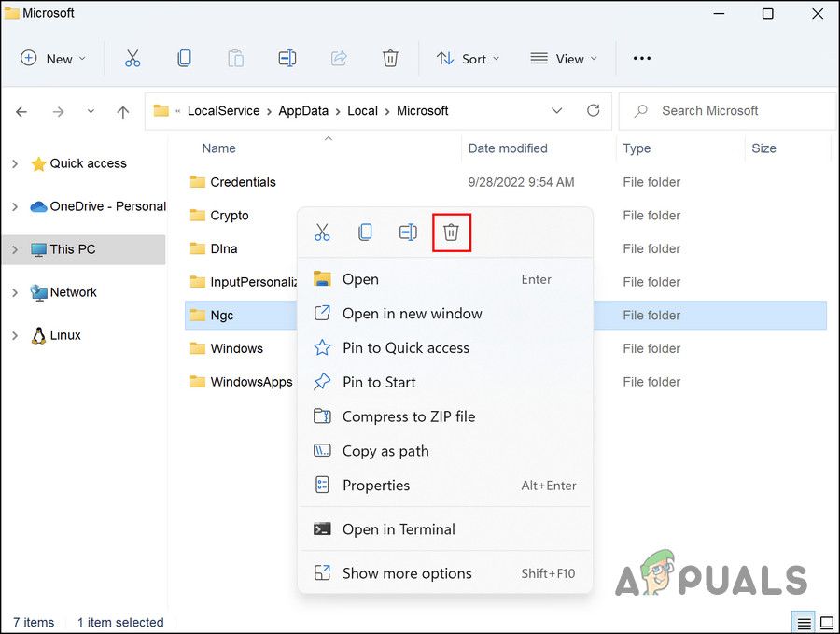Click the Search Microsoft input field
840x634 pixels.
(x=727, y=111)
